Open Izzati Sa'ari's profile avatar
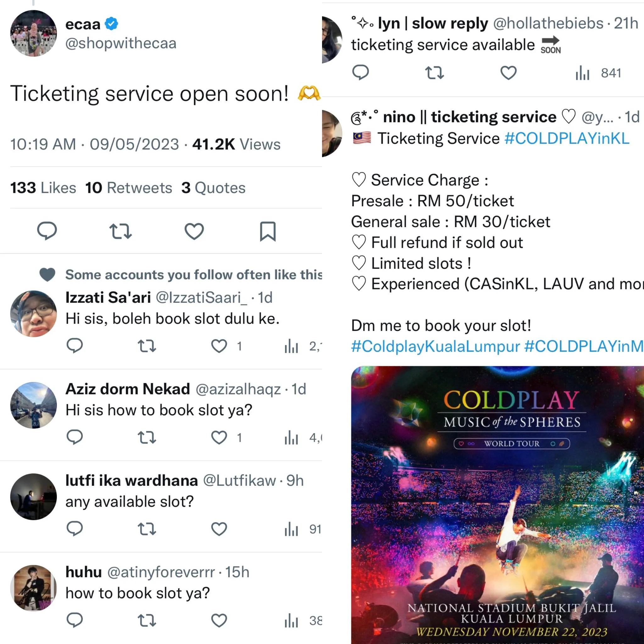The height and width of the screenshot is (644, 644). tap(33, 313)
